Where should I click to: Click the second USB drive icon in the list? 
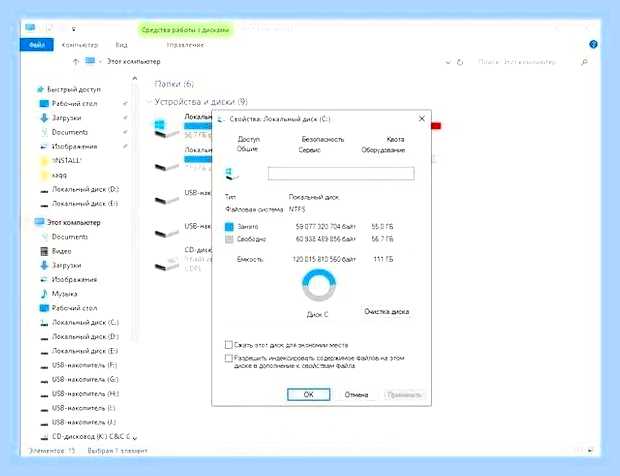click(166, 233)
